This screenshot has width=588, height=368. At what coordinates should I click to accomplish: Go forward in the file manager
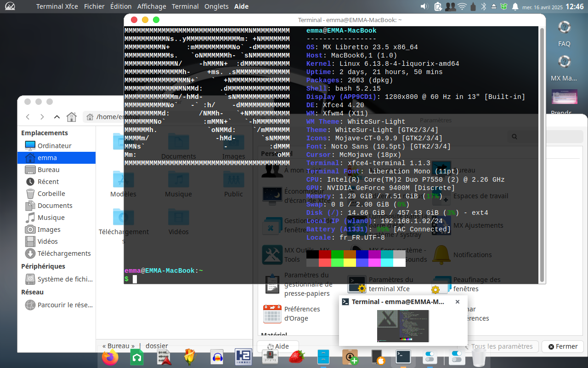pos(42,117)
